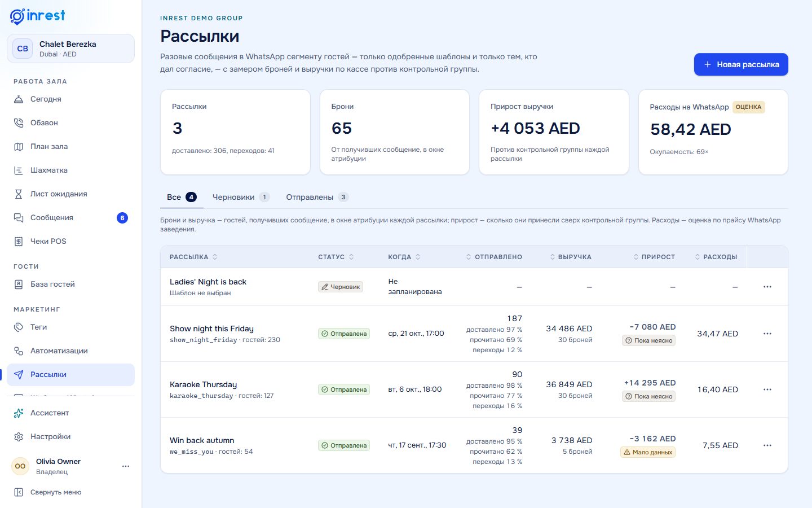Switch to the Черновики tab
Image resolution: width=812 pixels, height=508 pixels.
coord(241,197)
